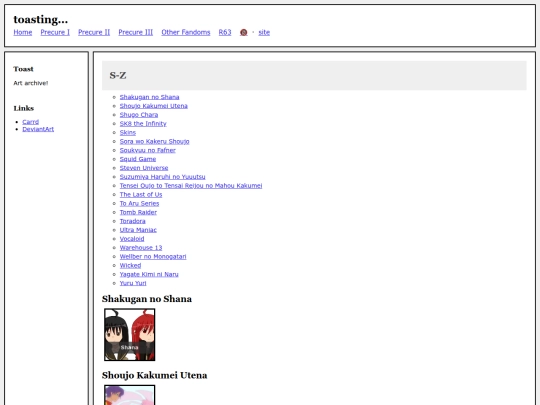
Task: Jump to SK8 the Infinity entry
Action: click(x=143, y=124)
